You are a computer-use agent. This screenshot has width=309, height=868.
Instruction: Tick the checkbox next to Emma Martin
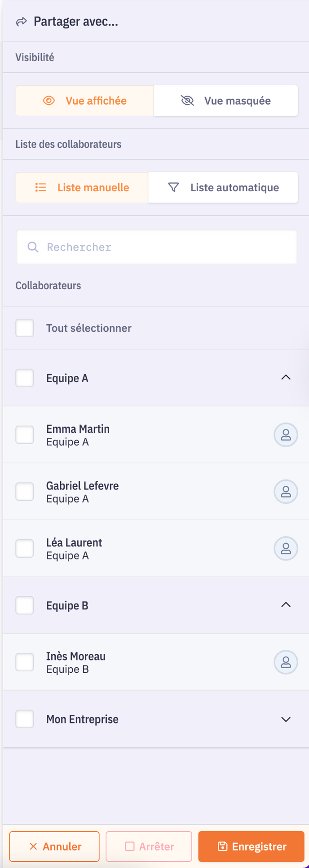click(25, 435)
